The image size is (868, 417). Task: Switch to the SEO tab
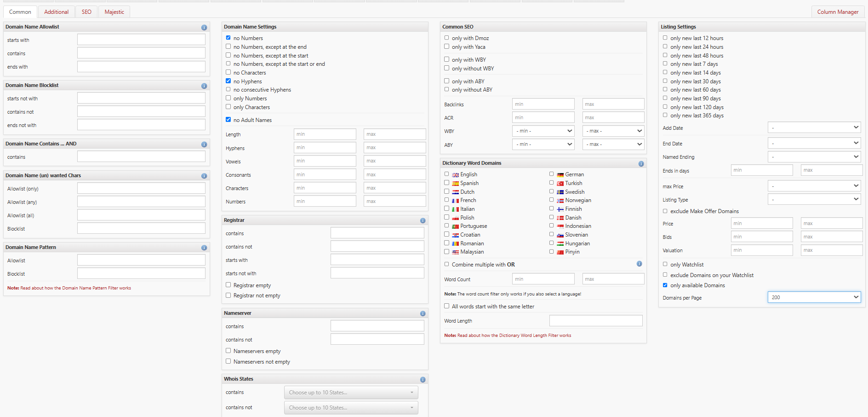click(86, 12)
